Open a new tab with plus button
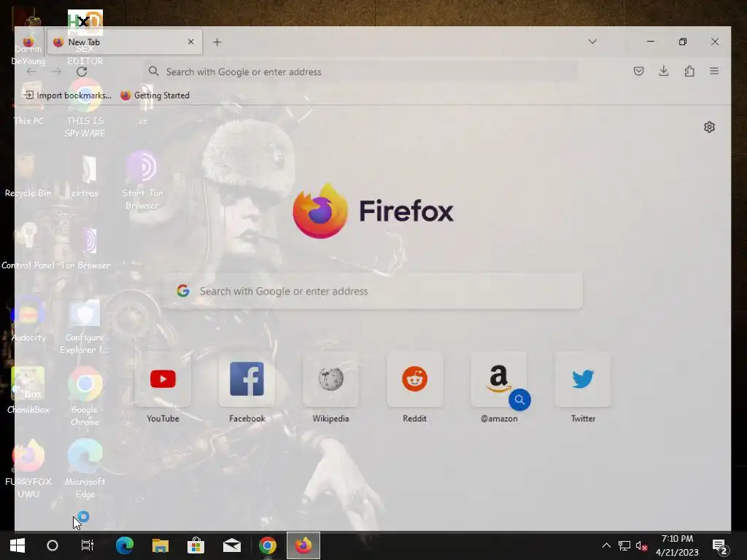Viewport: 747px width, 560px height. (217, 42)
